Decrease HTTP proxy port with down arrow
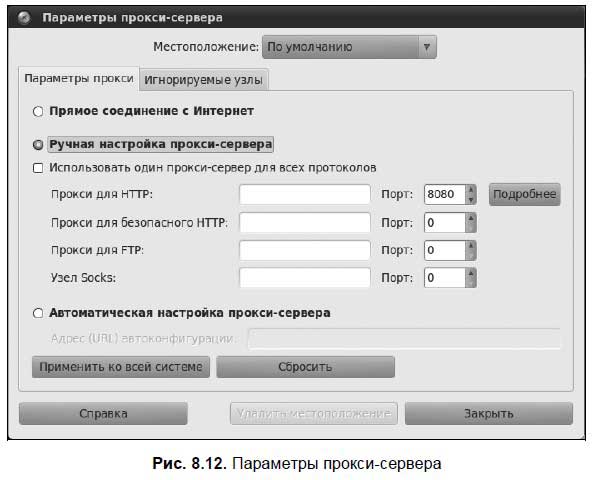Screen dimensions: 593x480 [x=471, y=199]
